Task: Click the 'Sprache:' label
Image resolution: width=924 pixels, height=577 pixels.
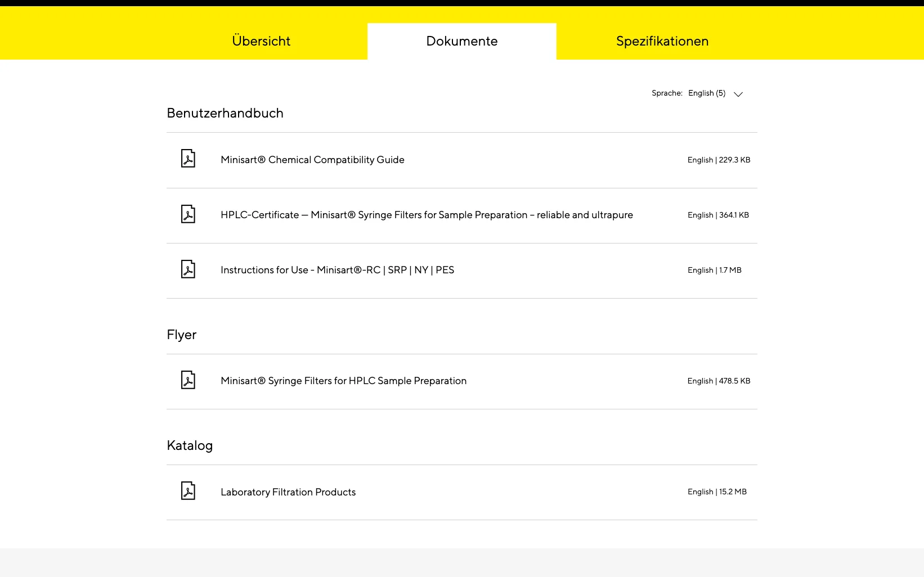Action: [667, 93]
